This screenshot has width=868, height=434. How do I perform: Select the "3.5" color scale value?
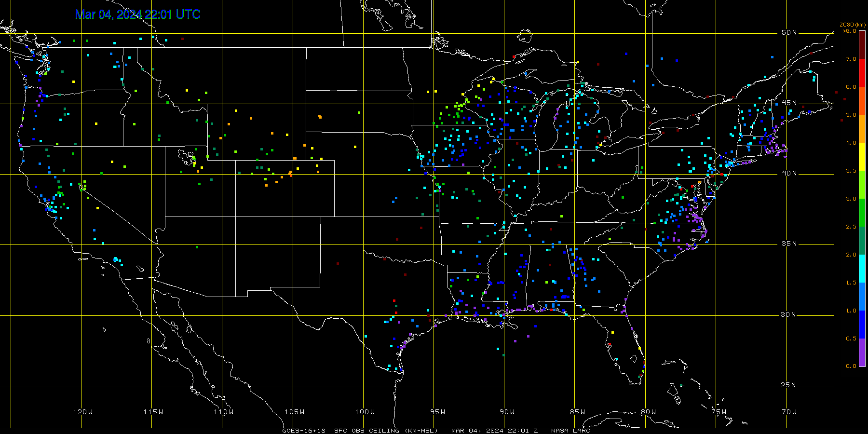click(851, 171)
